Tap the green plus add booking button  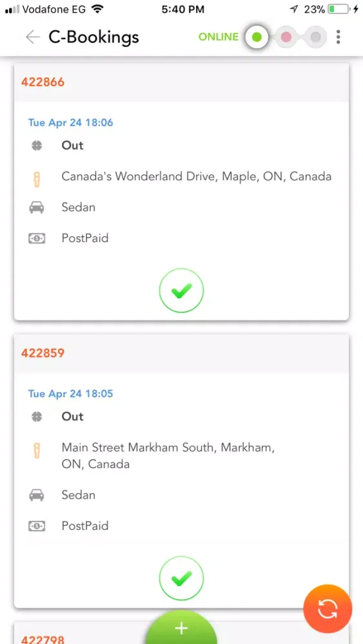click(x=181, y=627)
